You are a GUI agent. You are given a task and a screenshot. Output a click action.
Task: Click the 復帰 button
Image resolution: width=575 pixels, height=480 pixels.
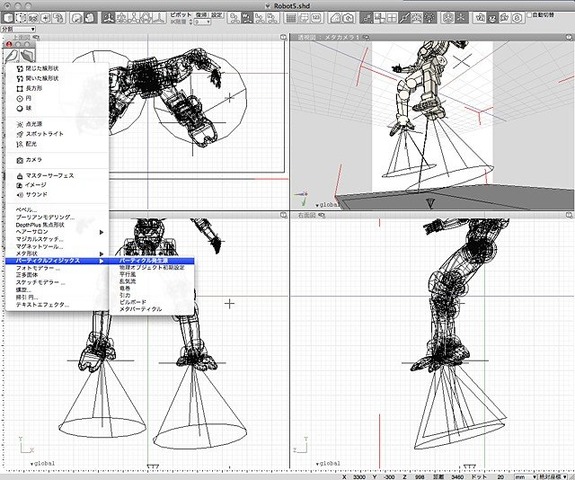[202, 15]
